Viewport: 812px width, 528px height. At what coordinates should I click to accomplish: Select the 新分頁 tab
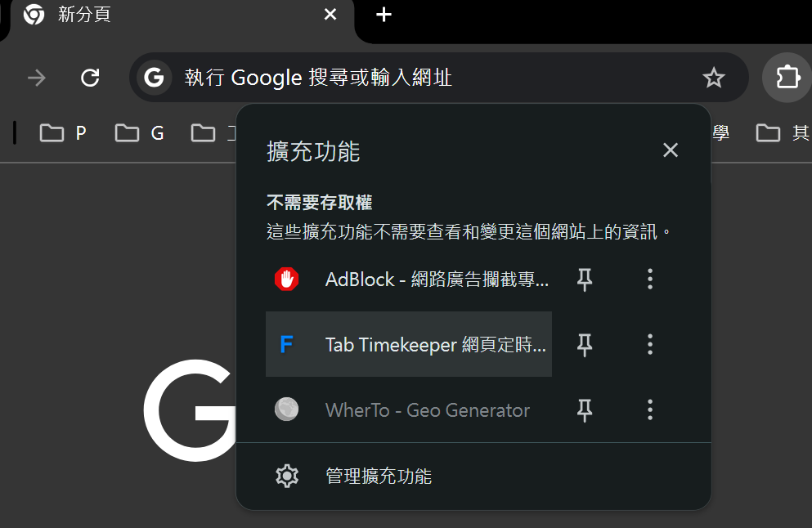(164, 15)
